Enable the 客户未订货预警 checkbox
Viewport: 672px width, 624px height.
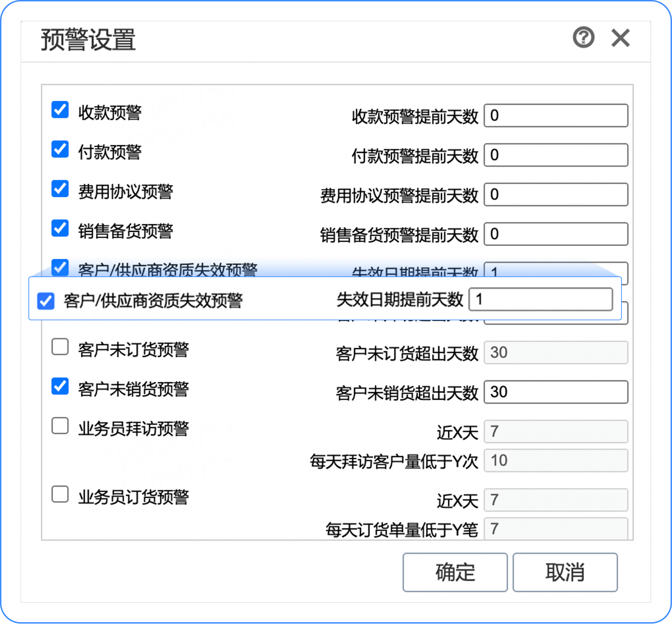click(60, 347)
